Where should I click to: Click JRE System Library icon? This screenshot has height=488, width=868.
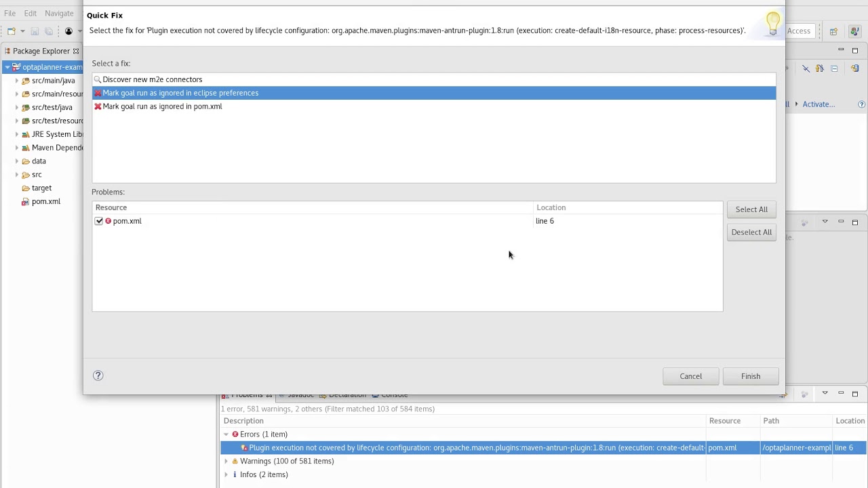coord(26,134)
